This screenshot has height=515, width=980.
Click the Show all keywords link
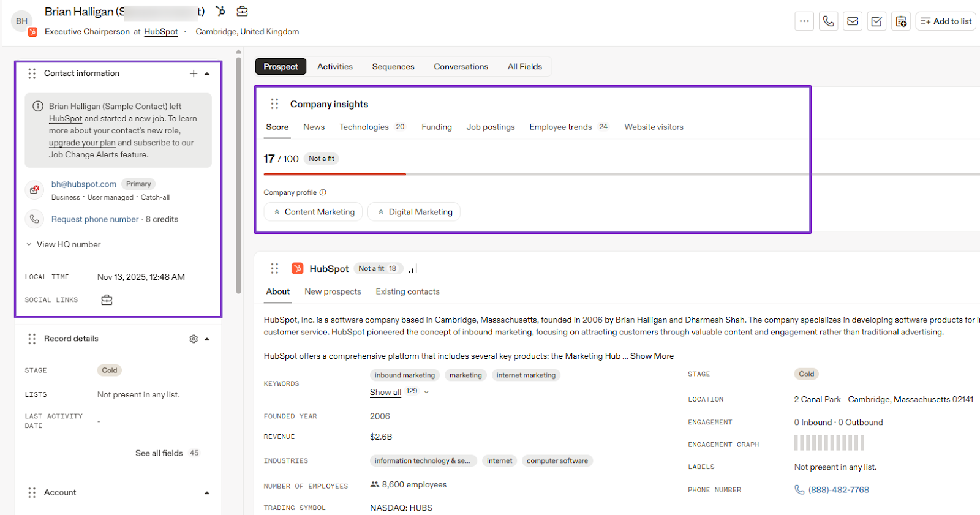(385, 393)
